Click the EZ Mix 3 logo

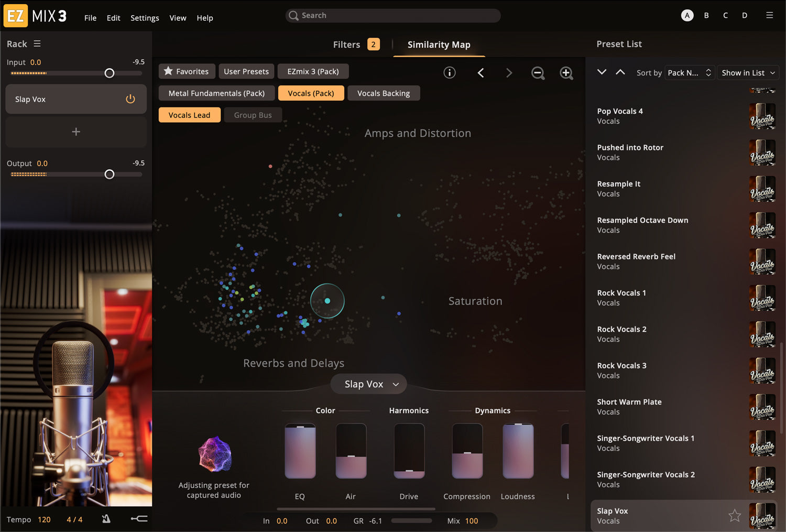click(x=35, y=16)
